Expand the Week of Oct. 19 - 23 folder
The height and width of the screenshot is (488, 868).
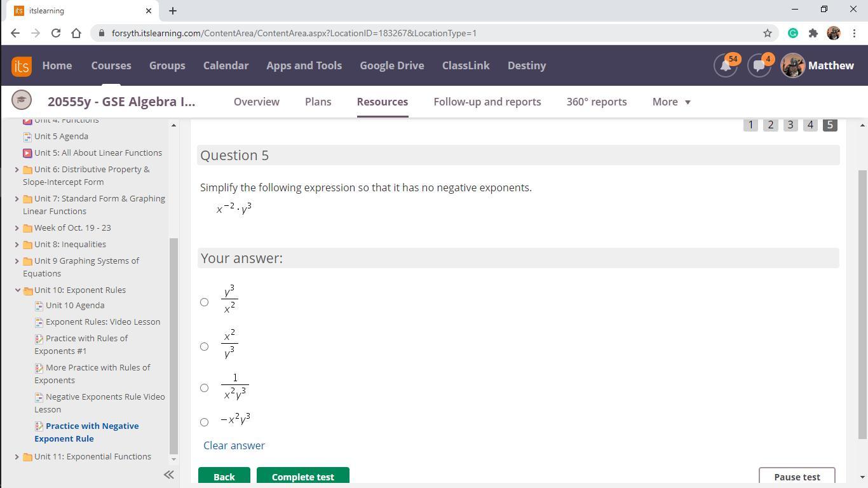point(17,228)
